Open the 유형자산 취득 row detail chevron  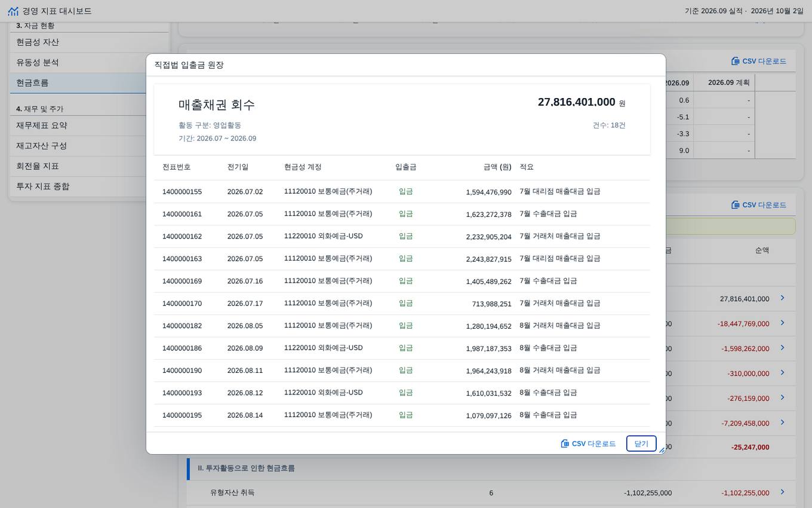pos(782,492)
